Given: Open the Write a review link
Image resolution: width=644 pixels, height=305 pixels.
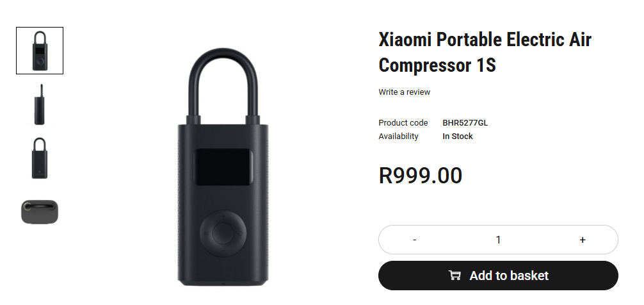Looking at the screenshot, I should (404, 92).
